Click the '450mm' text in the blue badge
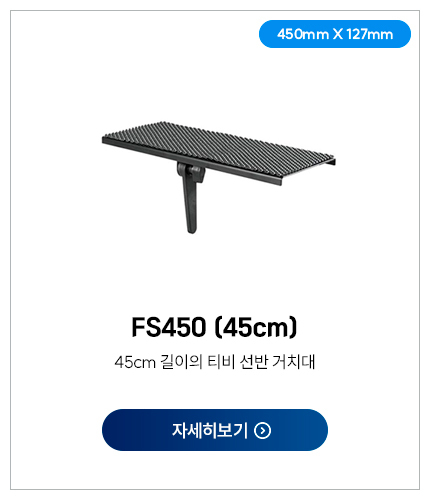This screenshot has width=430, height=500. pyautogui.click(x=303, y=34)
